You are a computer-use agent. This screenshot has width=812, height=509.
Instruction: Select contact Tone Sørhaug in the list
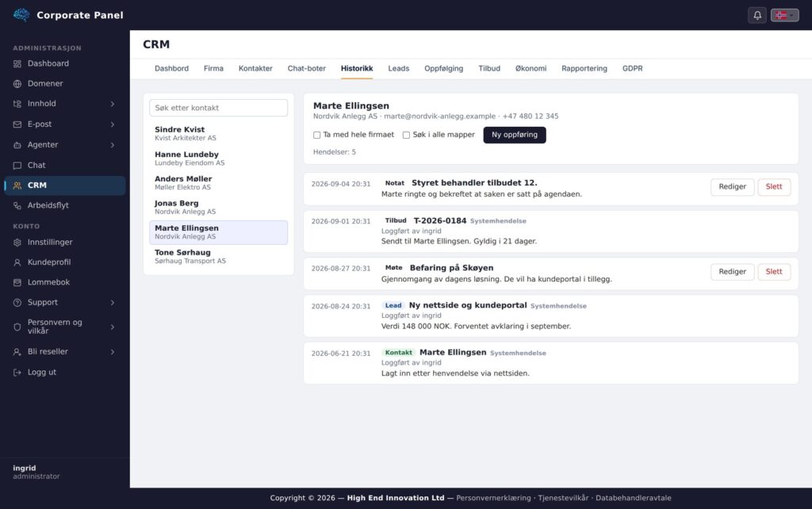[x=219, y=257]
